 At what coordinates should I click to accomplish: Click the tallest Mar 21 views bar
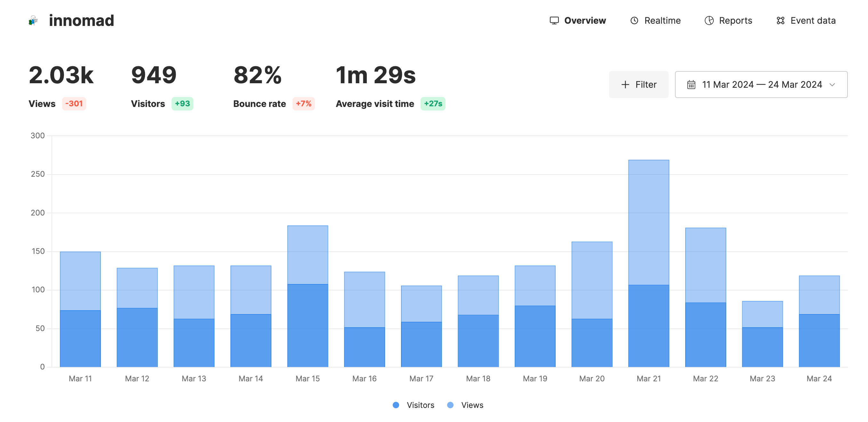click(649, 223)
